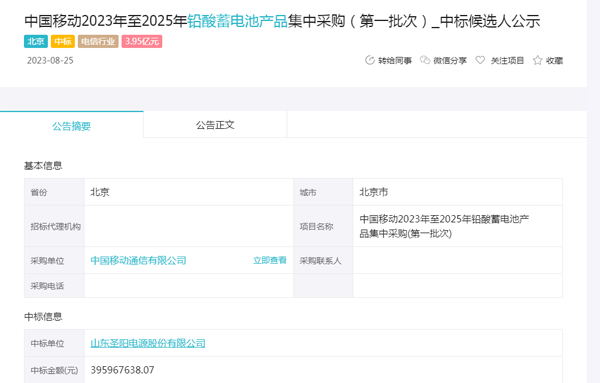Click the 北京 region tag
Screen dimensions: 600x383
pyautogui.click(x=36, y=41)
